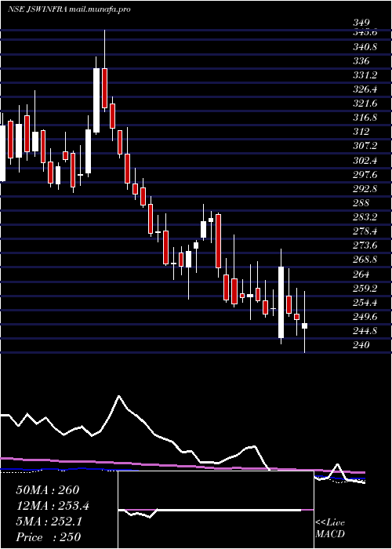Click the 268.8 price axis label

[x=365, y=260]
